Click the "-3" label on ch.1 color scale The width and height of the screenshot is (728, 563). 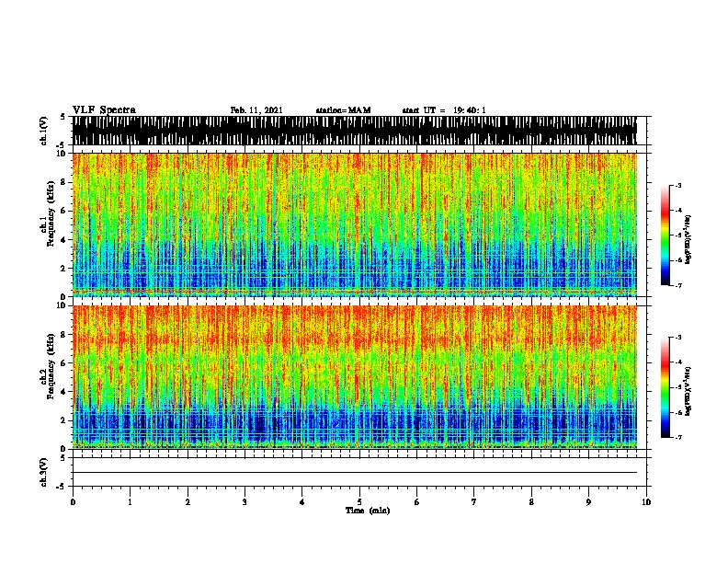click(x=678, y=185)
